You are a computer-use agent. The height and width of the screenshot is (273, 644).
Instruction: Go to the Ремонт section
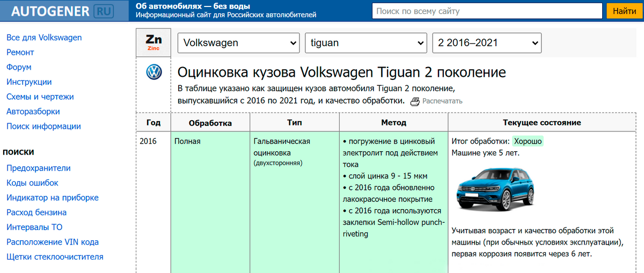(20, 53)
